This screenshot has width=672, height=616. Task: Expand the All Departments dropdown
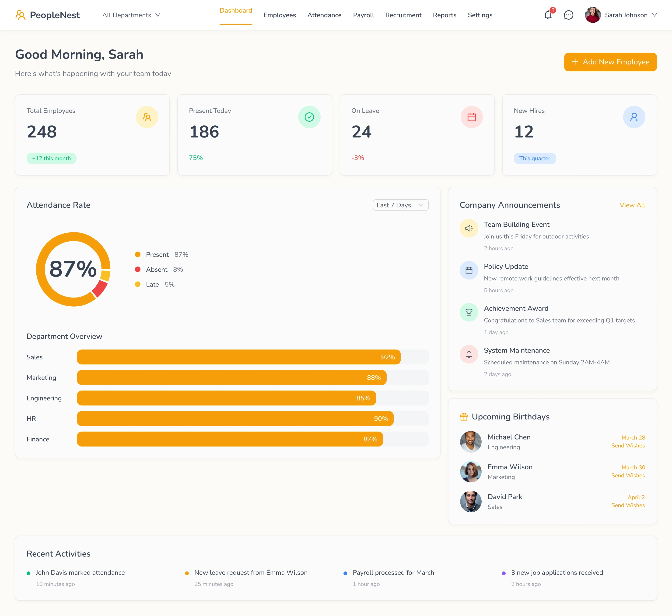[131, 15]
